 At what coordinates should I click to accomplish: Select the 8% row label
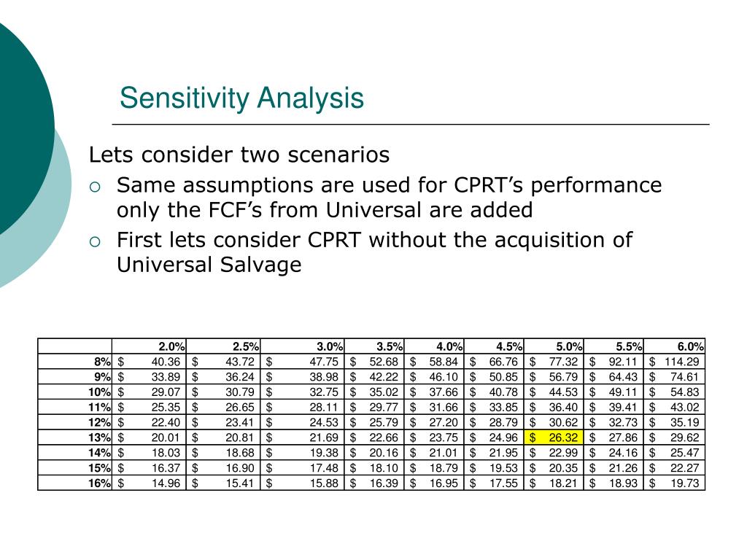point(75,362)
